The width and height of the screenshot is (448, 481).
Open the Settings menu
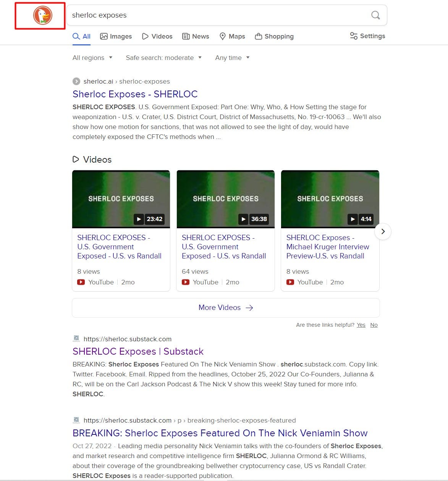367,36
